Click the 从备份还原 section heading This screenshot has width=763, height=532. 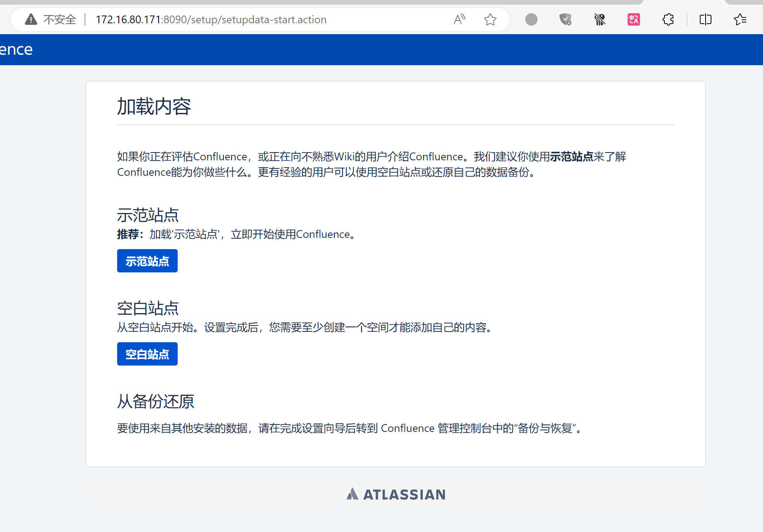[x=156, y=401]
